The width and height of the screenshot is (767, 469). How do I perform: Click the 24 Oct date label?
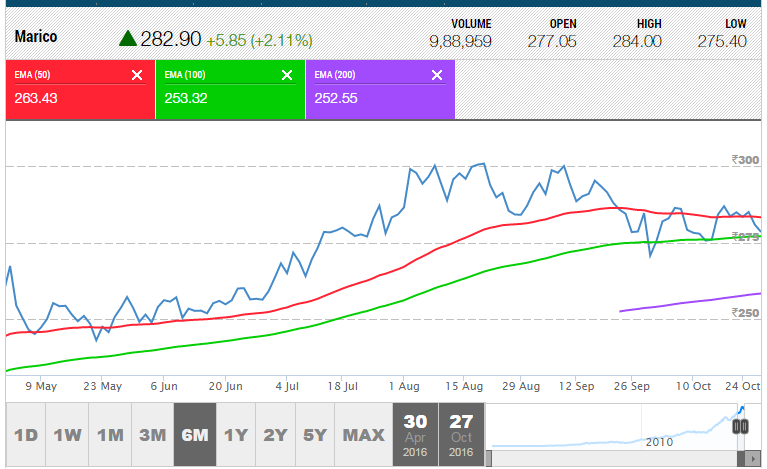(x=743, y=386)
